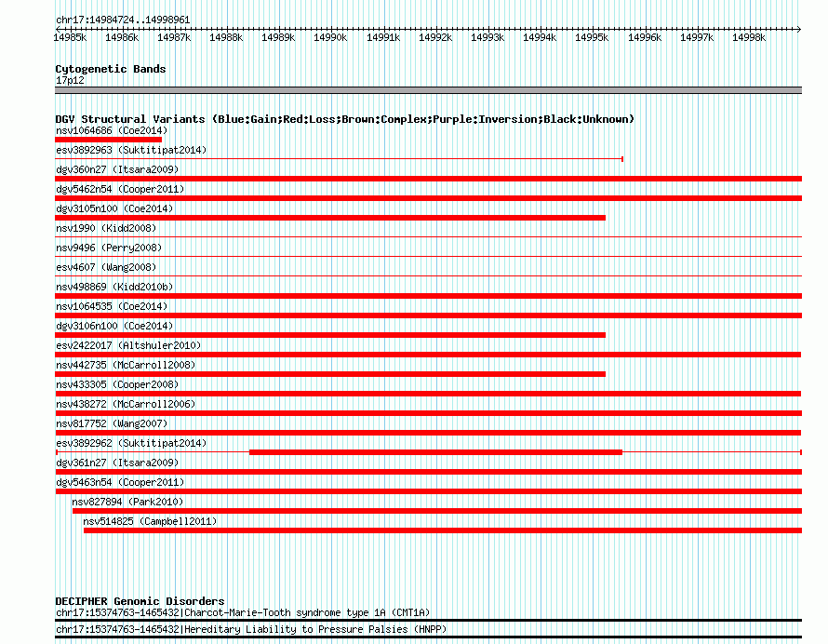Open the Hereditary Liability to Pressure Palsies entry
This screenshot has height=644, width=828.
click(x=251, y=629)
